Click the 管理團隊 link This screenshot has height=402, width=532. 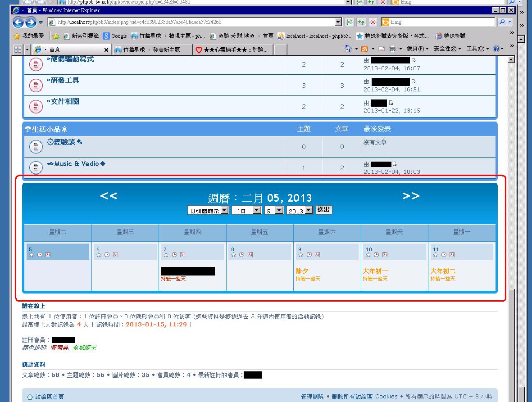[x=312, y=397]
